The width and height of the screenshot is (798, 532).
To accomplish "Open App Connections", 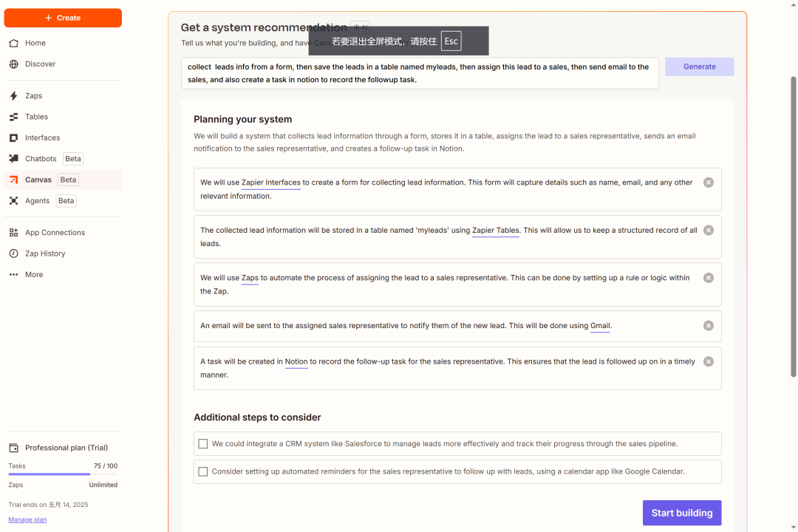I will 63,233.
